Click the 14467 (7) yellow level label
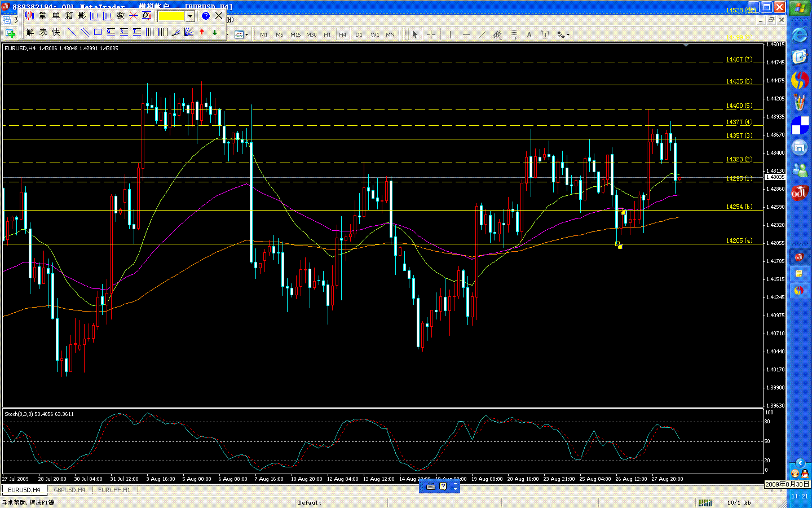This screenshot has height=508, width=812. (739, 59)
